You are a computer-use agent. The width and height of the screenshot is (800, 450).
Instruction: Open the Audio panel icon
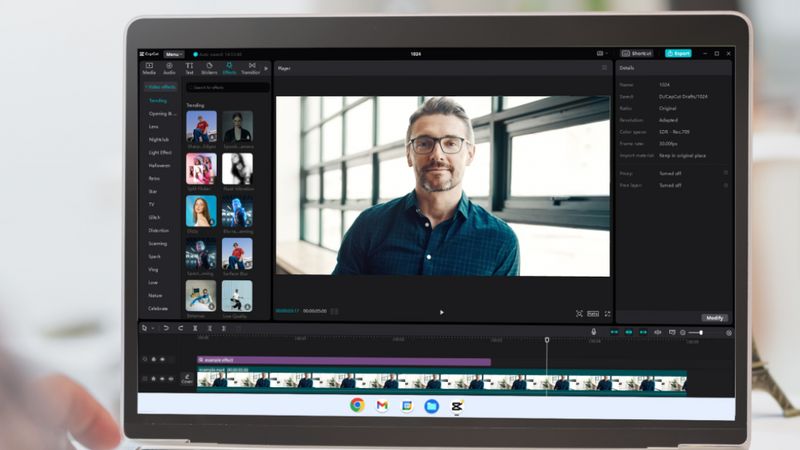(169, 68)
